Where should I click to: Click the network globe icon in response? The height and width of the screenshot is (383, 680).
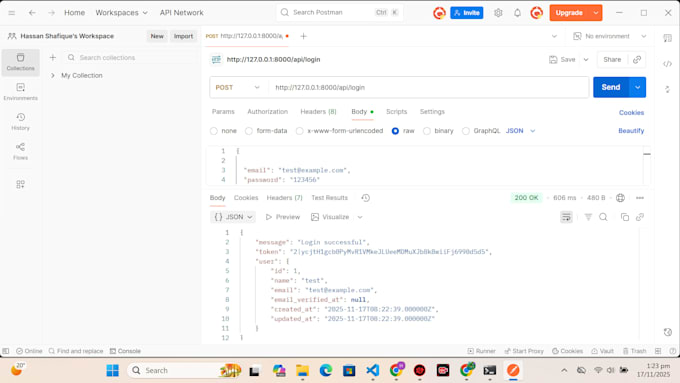tap(621, 198)
